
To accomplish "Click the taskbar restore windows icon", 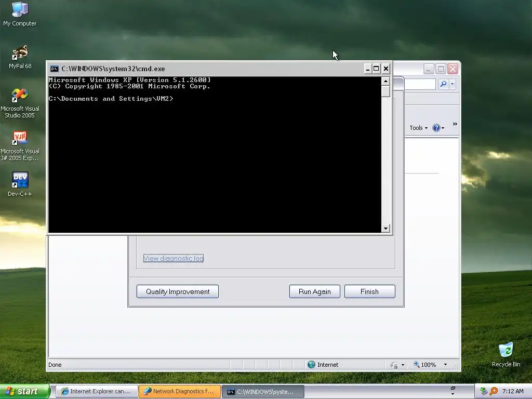I will click(453, 388).
